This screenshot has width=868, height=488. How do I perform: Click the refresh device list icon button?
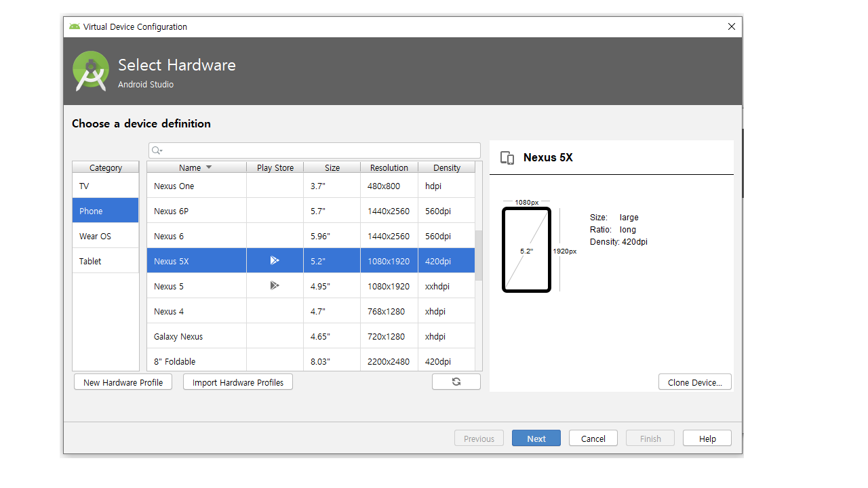[x=456, y=382]
